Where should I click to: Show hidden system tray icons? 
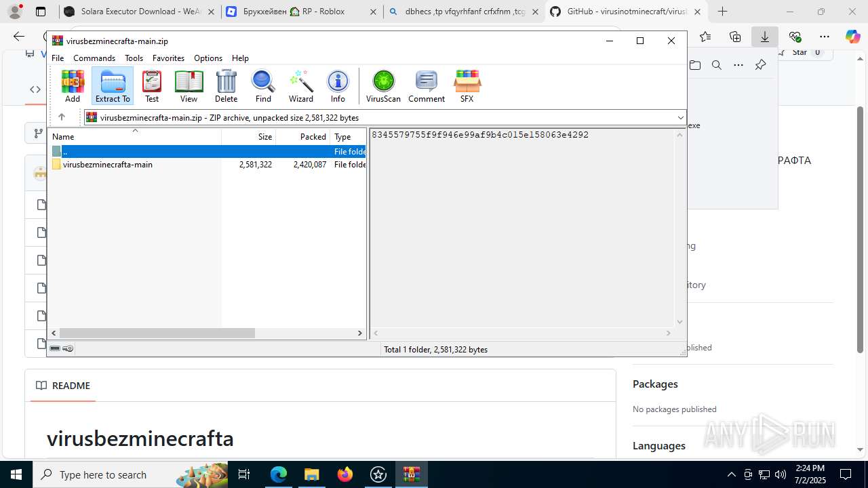click(731, 474)
